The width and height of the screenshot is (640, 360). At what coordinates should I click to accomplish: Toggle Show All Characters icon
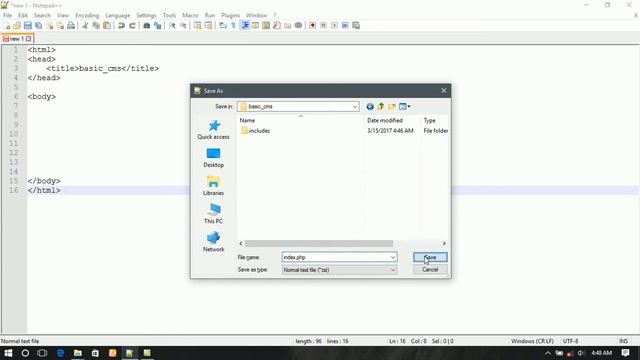click(x=233, y=25)
